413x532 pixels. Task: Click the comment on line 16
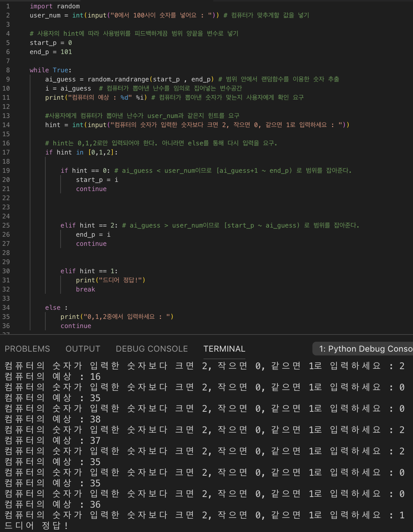pos(161,143)
